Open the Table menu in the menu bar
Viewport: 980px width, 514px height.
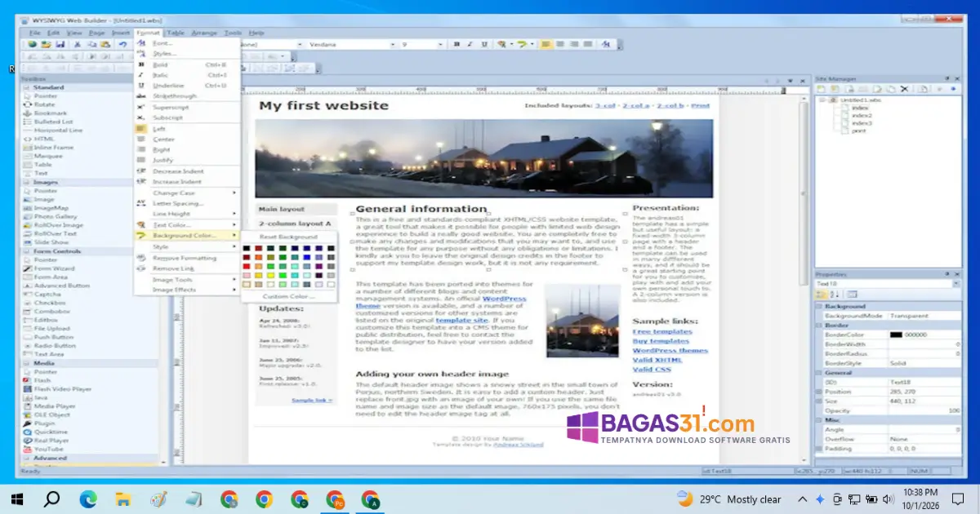point(176,33)
